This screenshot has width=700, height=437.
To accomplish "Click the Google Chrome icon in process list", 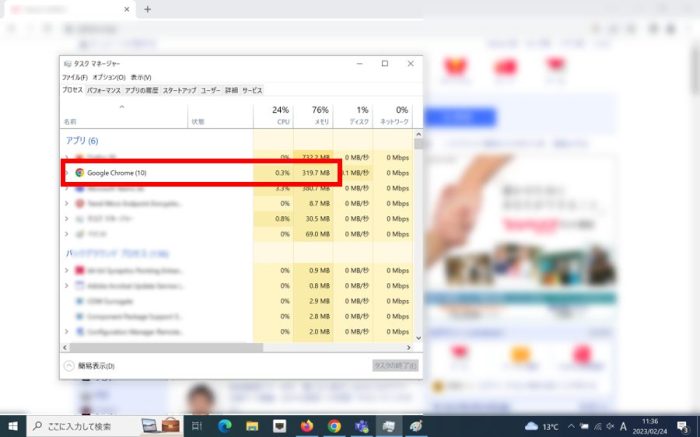I will [x=79, y=173].
